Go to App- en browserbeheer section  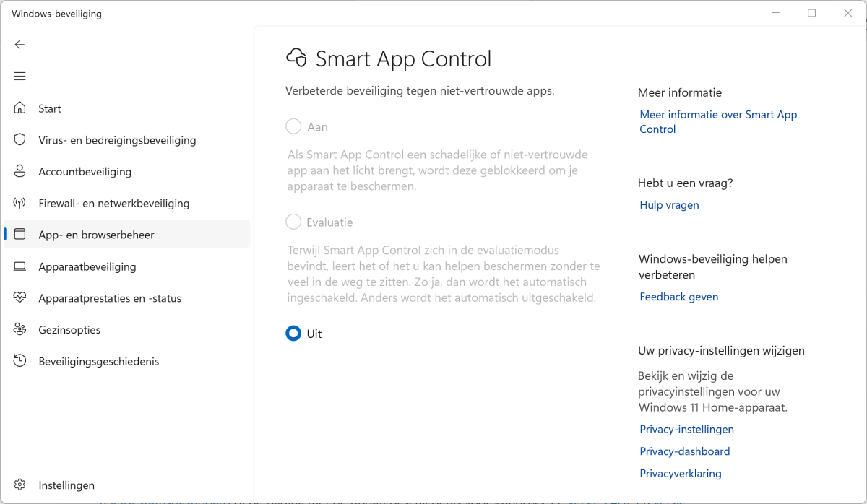coord(96,235)
